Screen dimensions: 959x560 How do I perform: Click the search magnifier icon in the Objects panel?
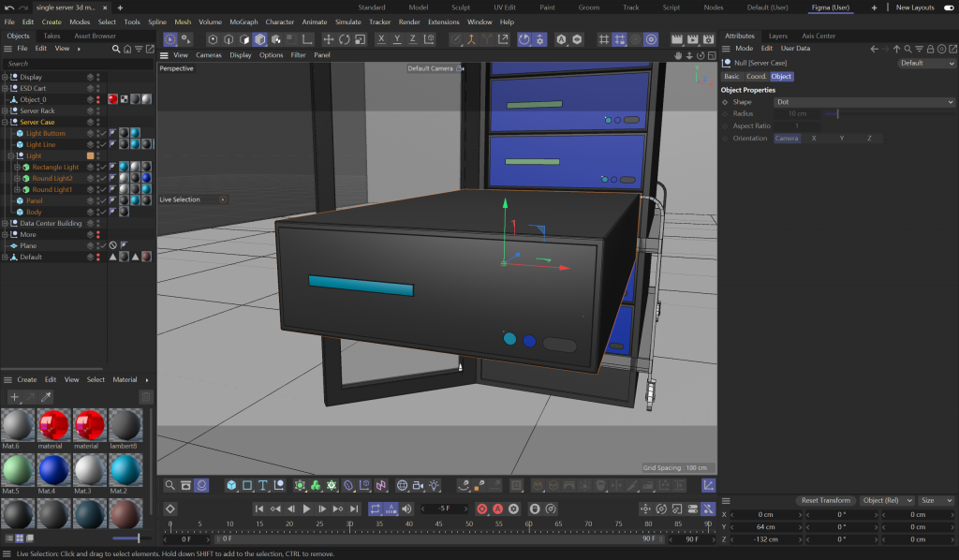[x=115, y=48]
